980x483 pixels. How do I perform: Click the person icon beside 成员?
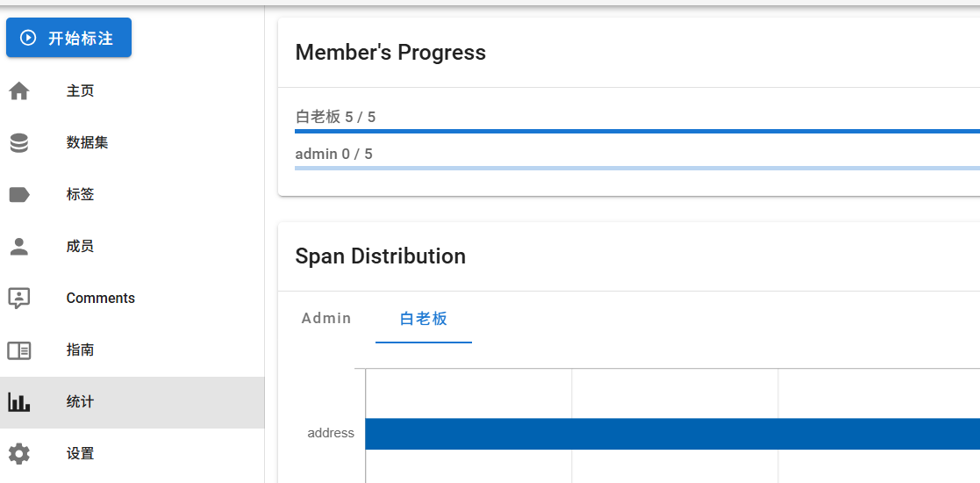[19, 246]
